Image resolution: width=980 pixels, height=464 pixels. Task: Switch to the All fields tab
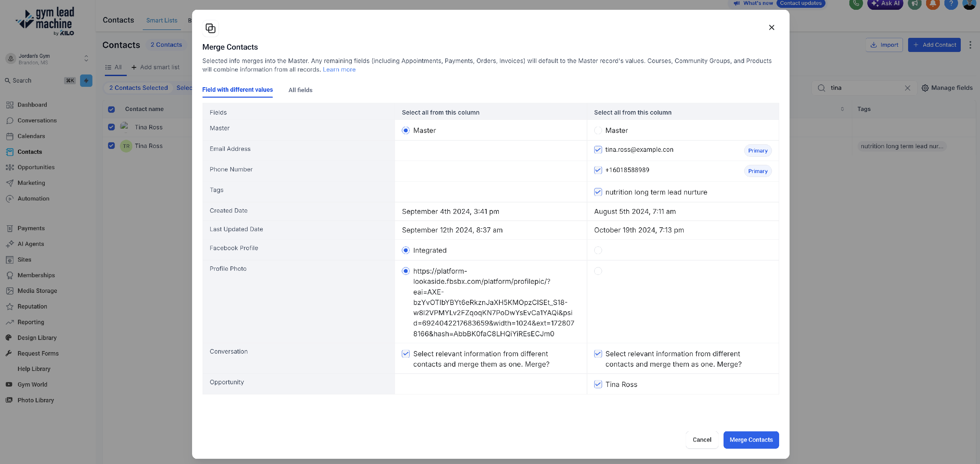(x=300, y=90)
